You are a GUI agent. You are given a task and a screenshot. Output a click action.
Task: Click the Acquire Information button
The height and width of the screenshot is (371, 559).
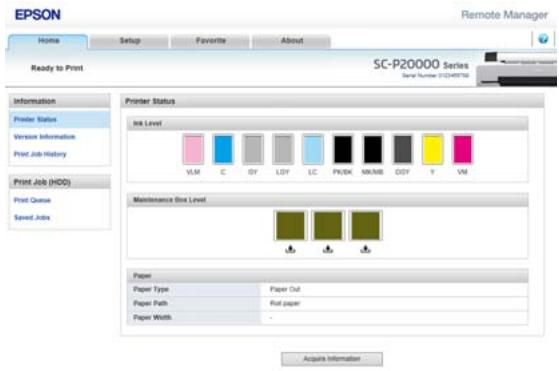pyautogui.click(x=332, y=359)
